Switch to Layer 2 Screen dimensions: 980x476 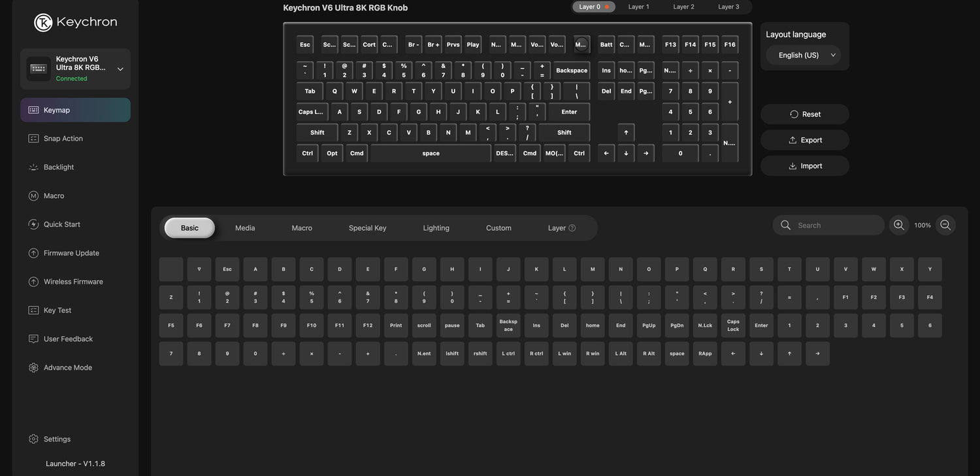(x=683, y=7)
